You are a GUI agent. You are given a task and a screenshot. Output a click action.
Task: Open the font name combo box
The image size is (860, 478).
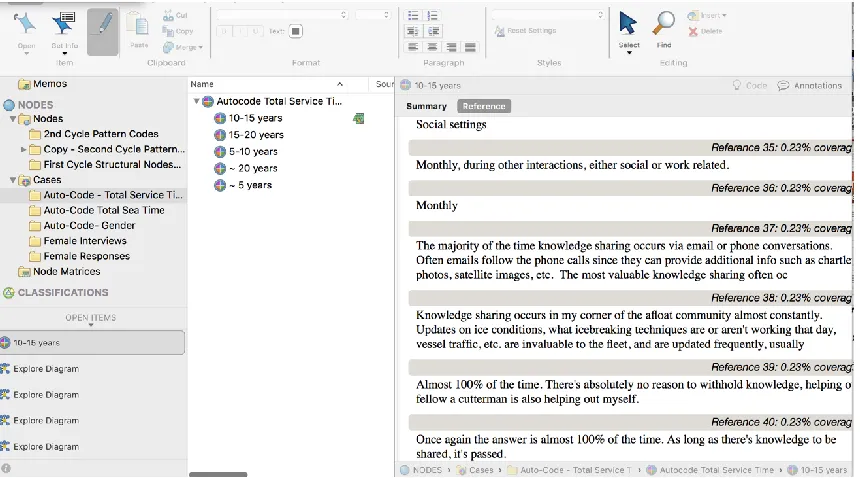282,15
